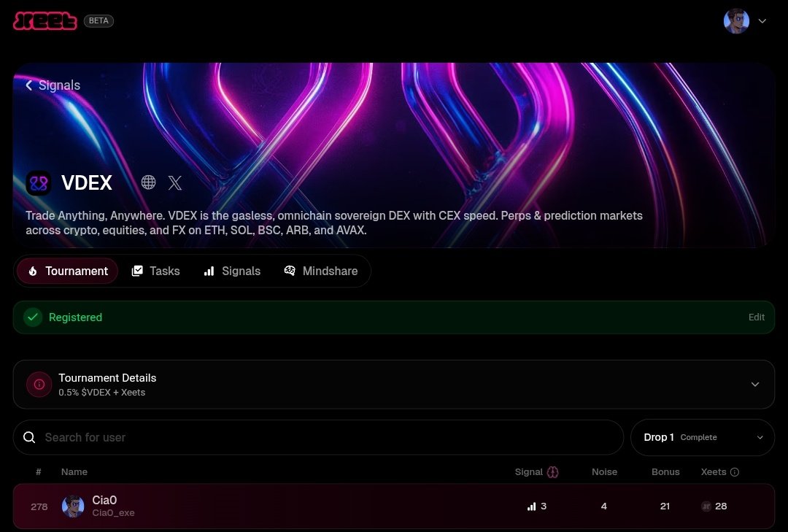Screen dimensions: 788x532
Task: Click the Xreet logo in the header
Action: click(x=44, y=20)
